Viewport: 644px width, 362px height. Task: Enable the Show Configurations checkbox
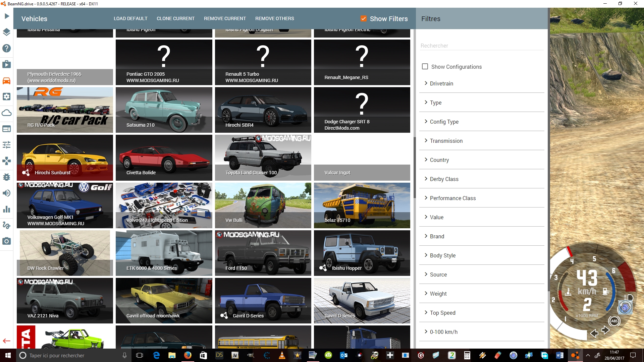coord(425,66)
